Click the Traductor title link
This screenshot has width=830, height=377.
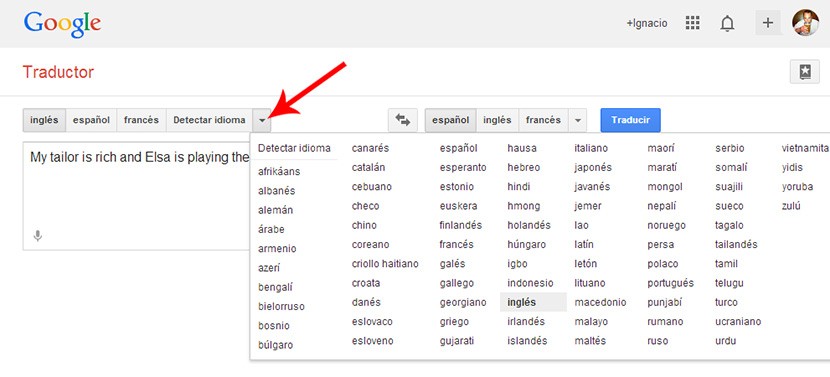[x=58, y=72]
